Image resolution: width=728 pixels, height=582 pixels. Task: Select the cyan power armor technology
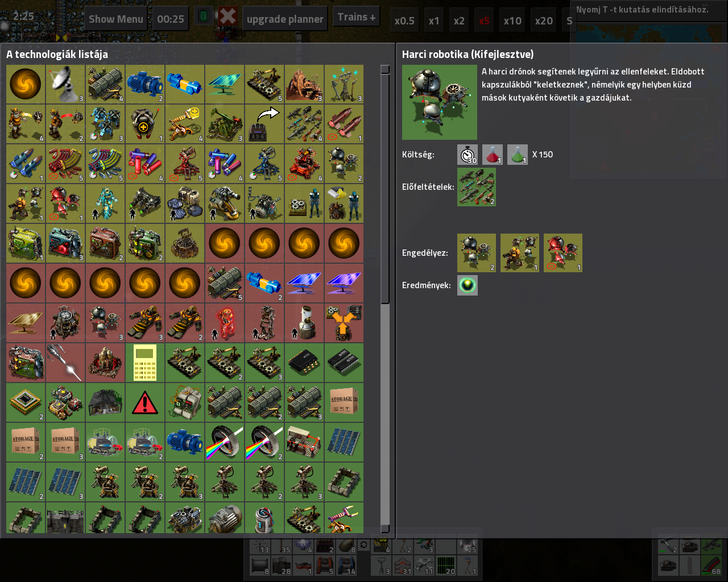[105, 203]
